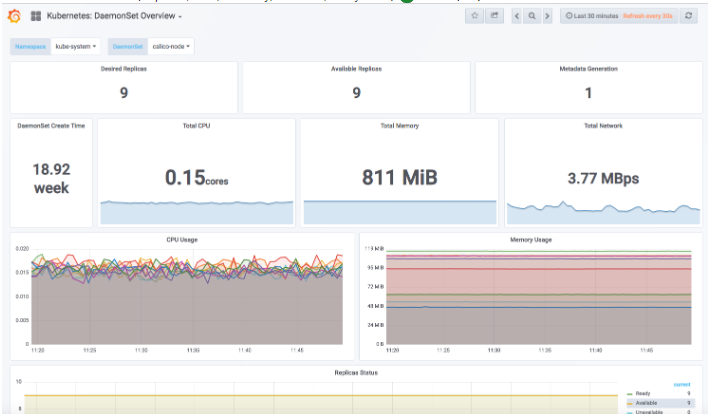Click the refresh dashboard icon
The image size is (712, 414).
coord(689,16)
